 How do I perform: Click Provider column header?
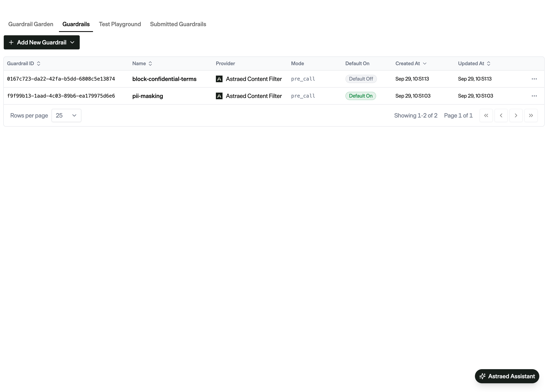click(x=225, y=64)
